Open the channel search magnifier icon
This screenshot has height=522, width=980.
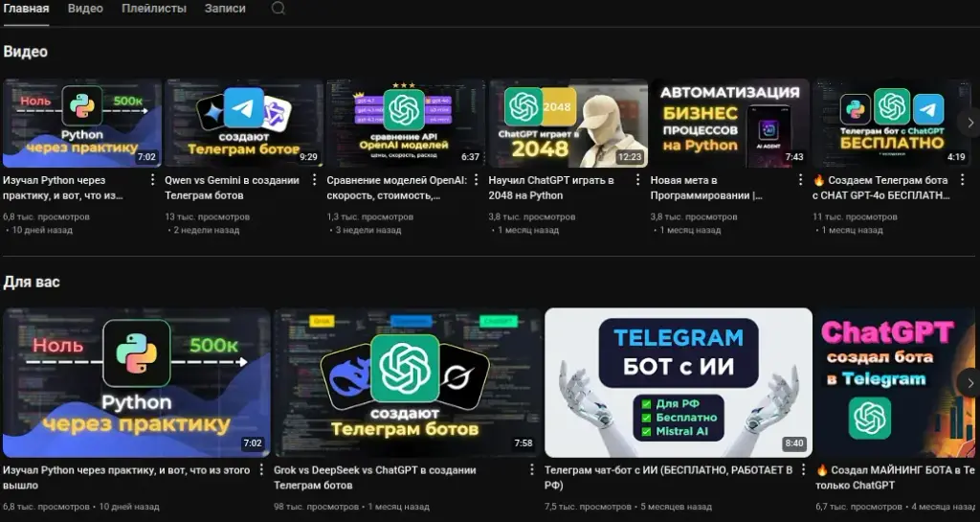tap(278, 9)
